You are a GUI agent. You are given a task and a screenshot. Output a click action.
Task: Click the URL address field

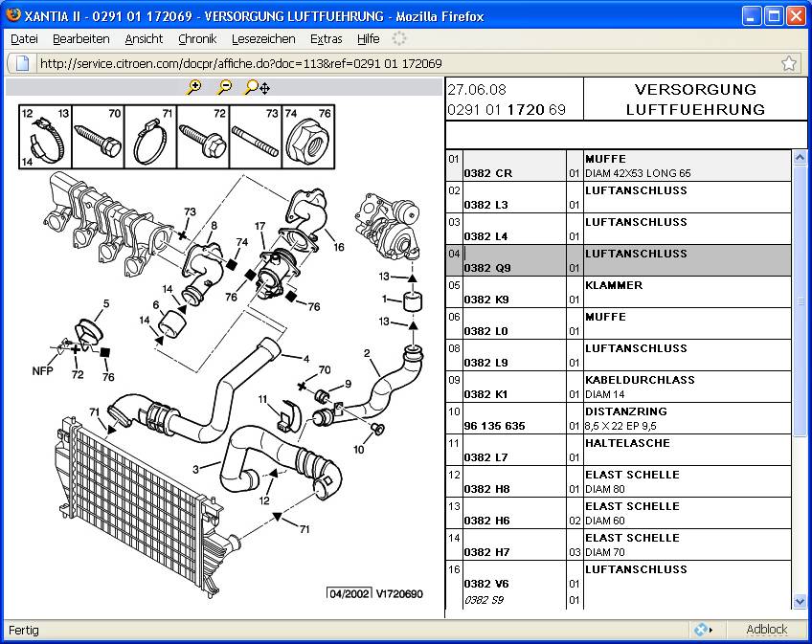click(404, 64)
